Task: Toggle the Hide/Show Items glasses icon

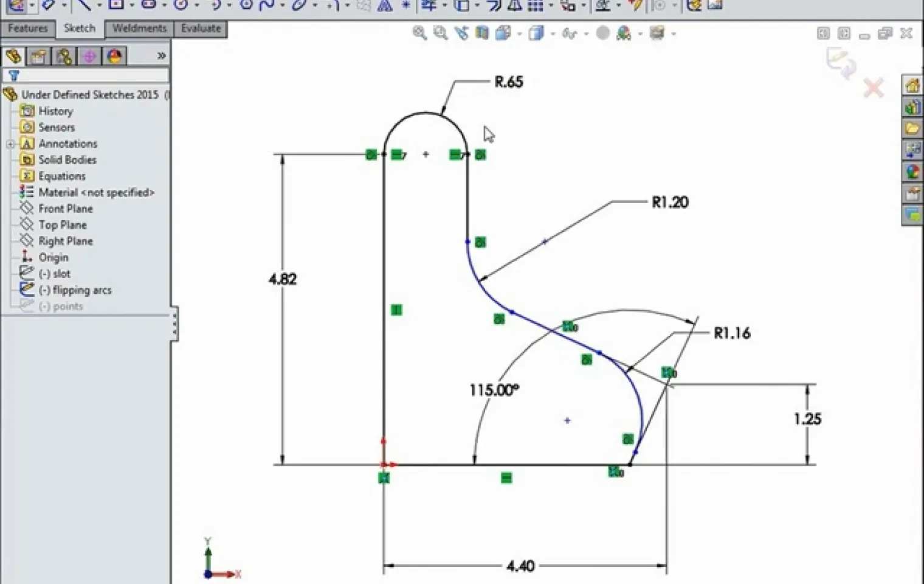Action: [569, 33]
